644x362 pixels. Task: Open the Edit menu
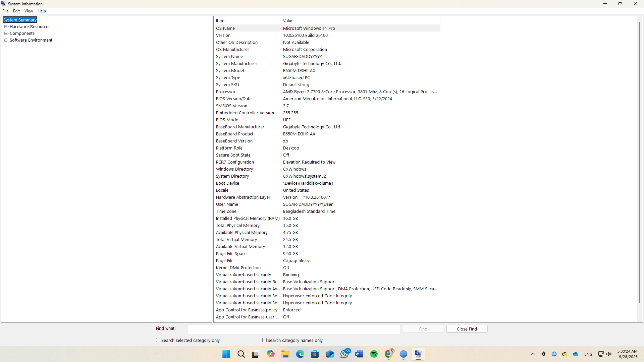point(16,11)
